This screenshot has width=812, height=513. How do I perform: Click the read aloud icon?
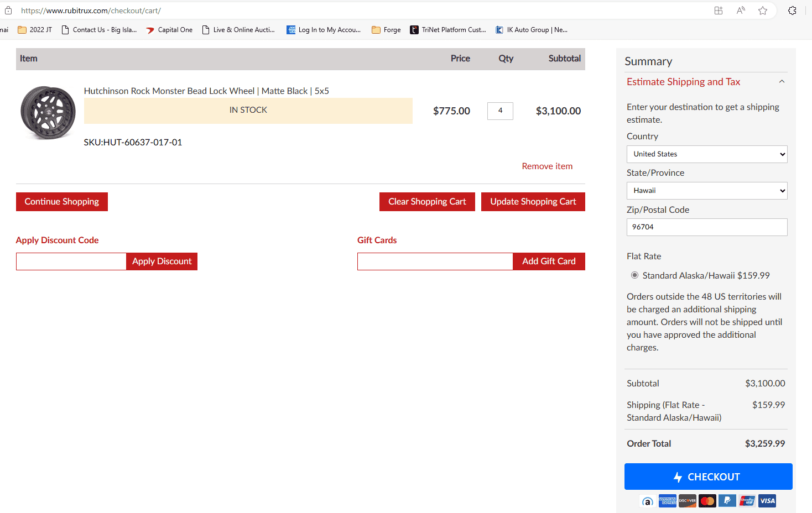[x=741, y=11]
